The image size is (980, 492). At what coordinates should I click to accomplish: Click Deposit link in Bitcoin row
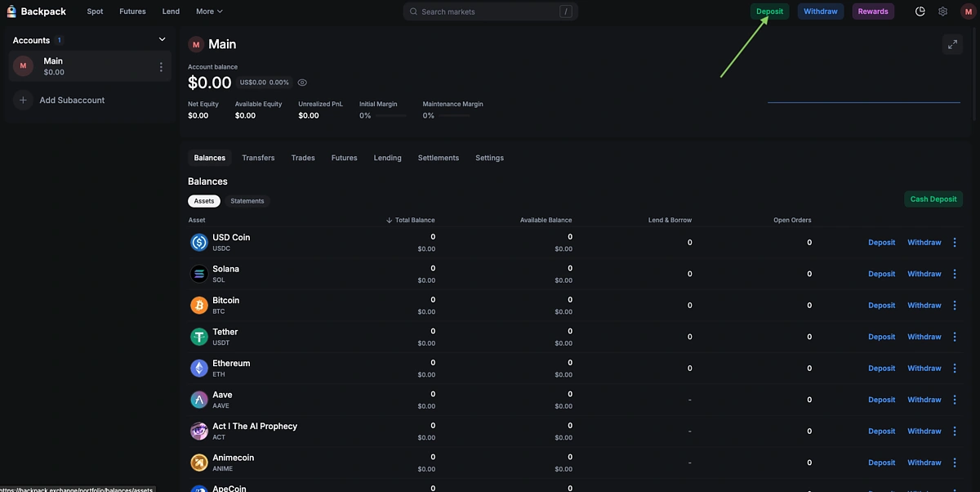pos(882,305)
